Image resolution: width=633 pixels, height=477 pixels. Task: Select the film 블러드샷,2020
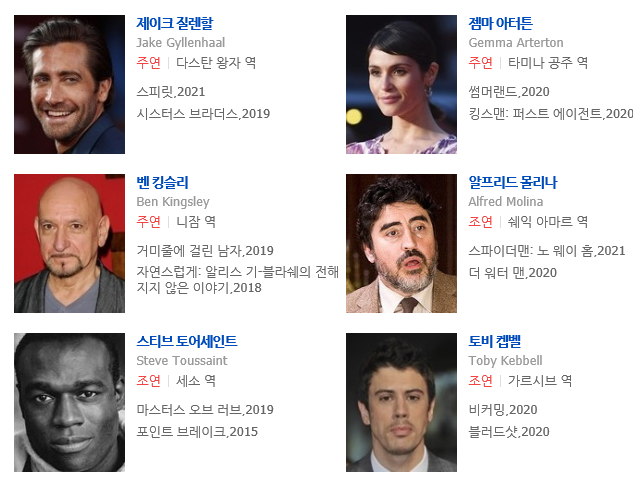(509, 432)
